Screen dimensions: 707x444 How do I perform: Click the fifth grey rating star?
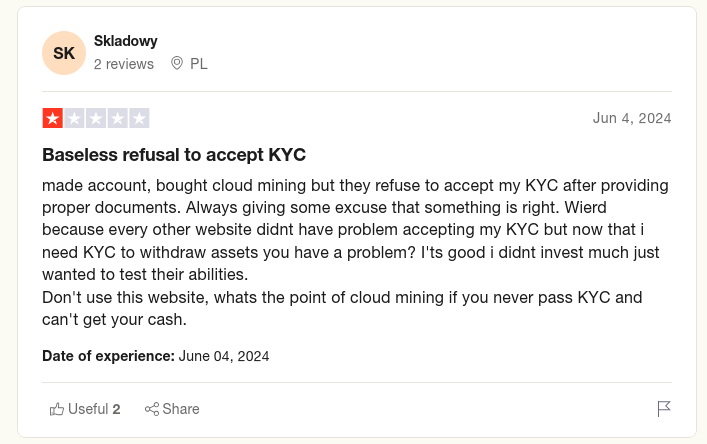[140, 118]
